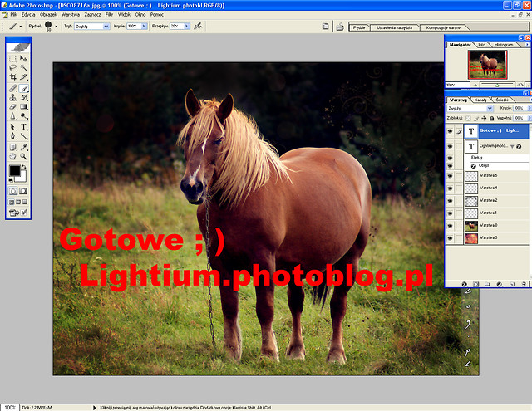The height and width of the screenshot is (411, 532).
Task: Open the Filtr menu
Action: point(109,15)
